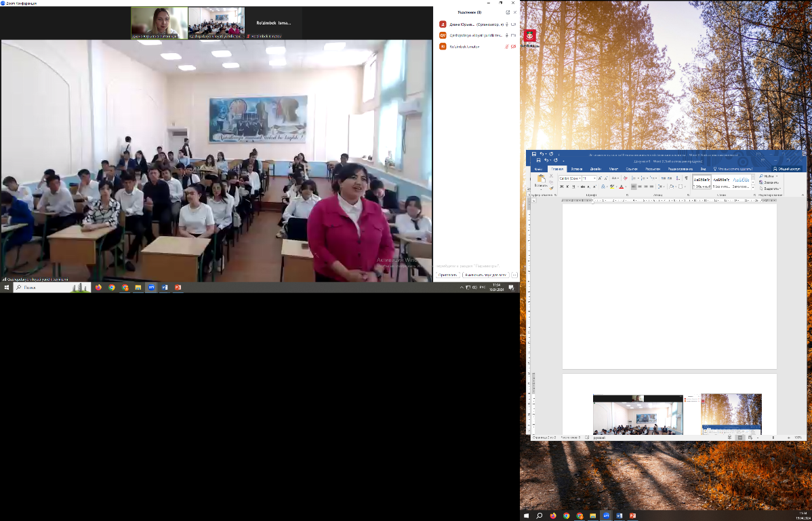The image size is (812, 521).
Task: Pop out the Zoom participants panel
Action: (508, 12)
